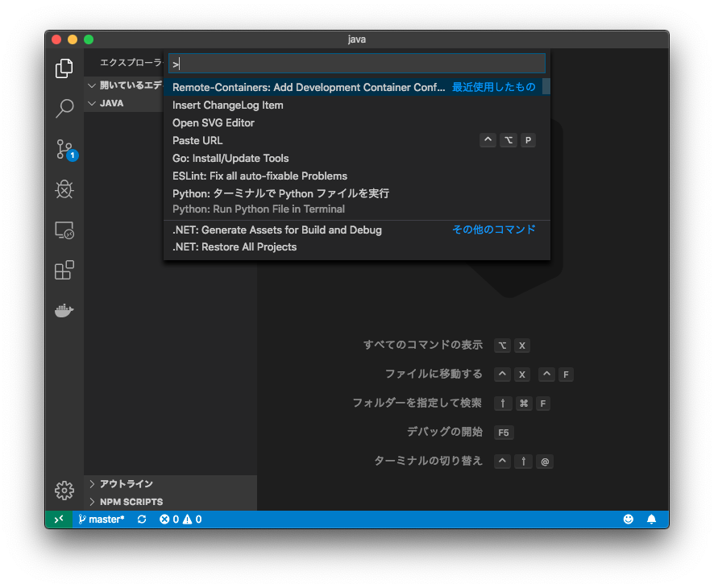The image size is (714, 588).
Task: Click the フォルダーを指定して検索 hint text
Action: tap(417, 403)
